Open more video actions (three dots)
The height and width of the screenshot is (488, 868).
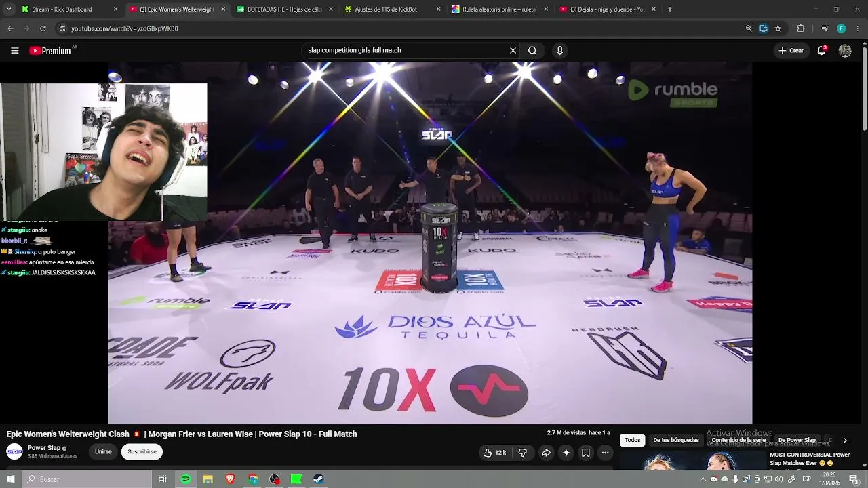click(606, 453)
